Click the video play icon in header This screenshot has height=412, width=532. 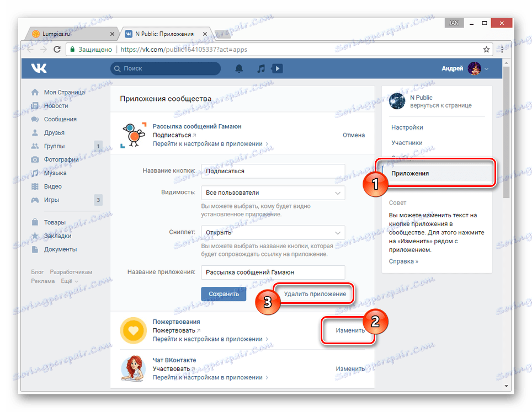pos(278,69)
